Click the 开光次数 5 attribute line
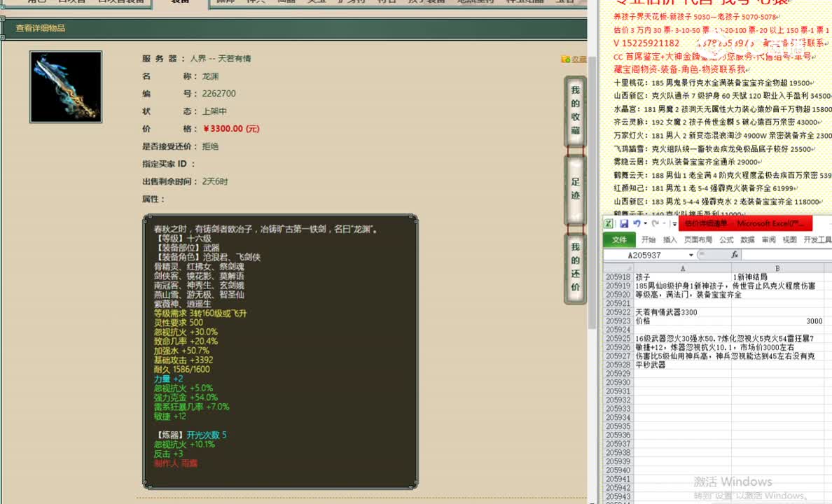This screenshot has width=832, height=504. pos(207,435)
